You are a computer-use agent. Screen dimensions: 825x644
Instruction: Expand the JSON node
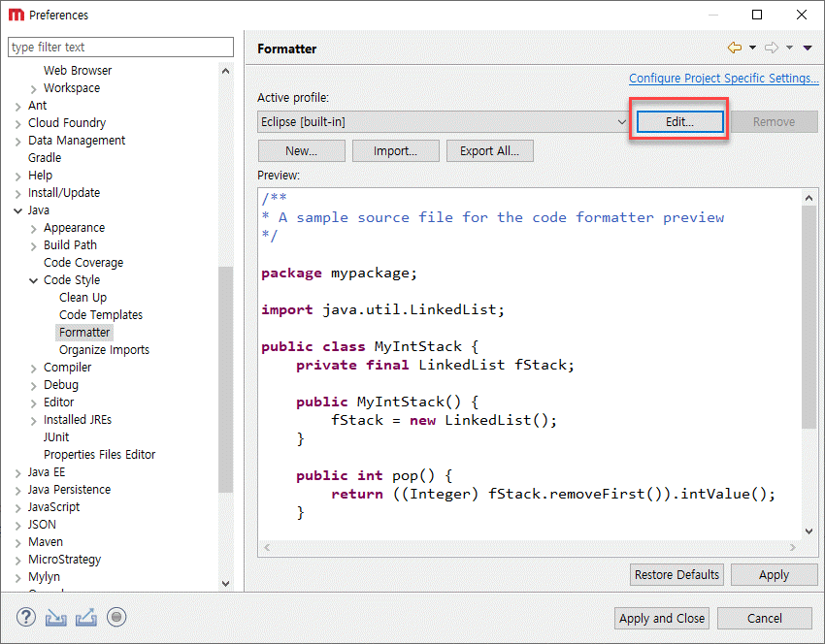point(17,525)
